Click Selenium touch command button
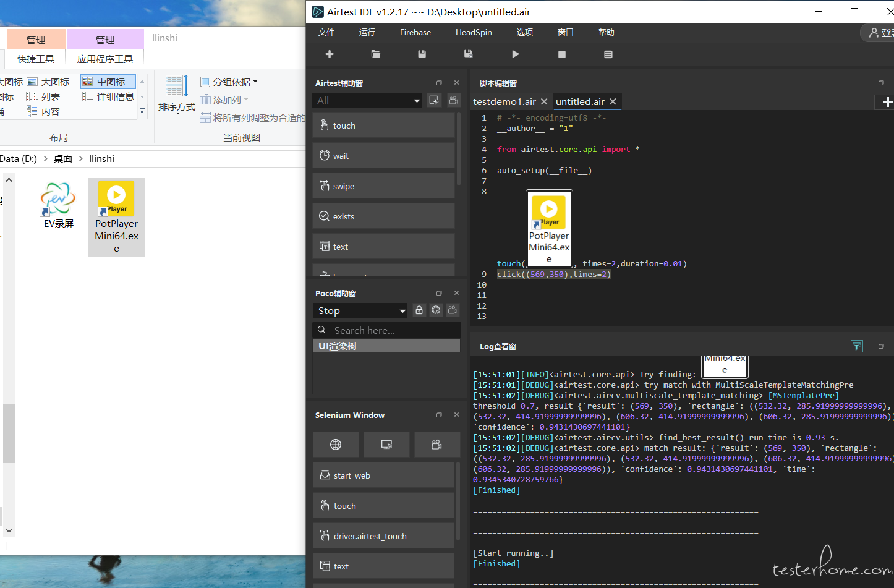This screenshot has width=894, height=588. 384,506
